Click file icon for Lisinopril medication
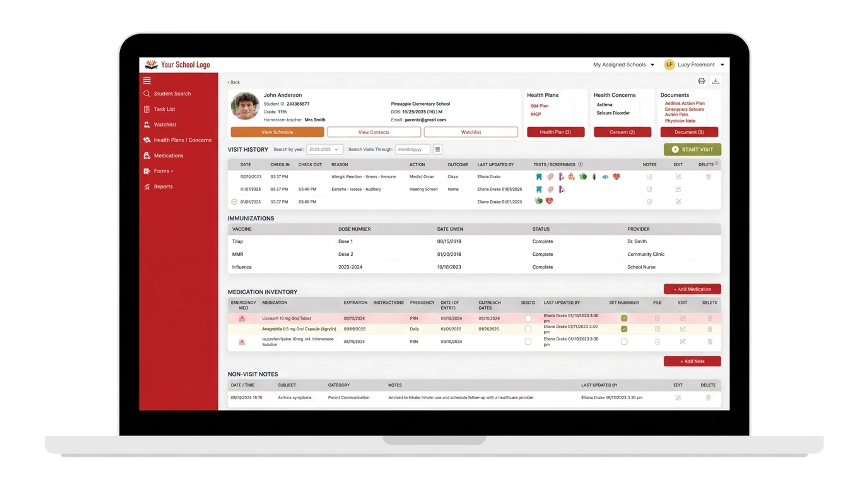The image size is (868, 485). [657, 318]
